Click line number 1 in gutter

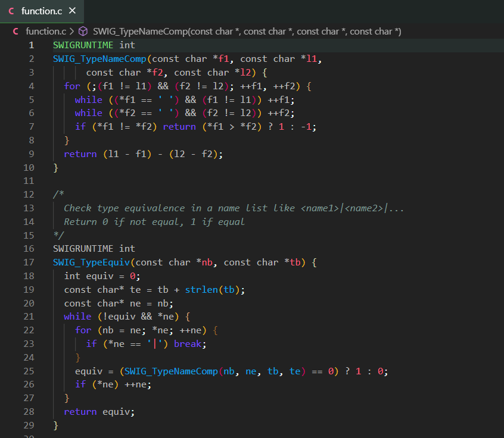pos(31,45)
